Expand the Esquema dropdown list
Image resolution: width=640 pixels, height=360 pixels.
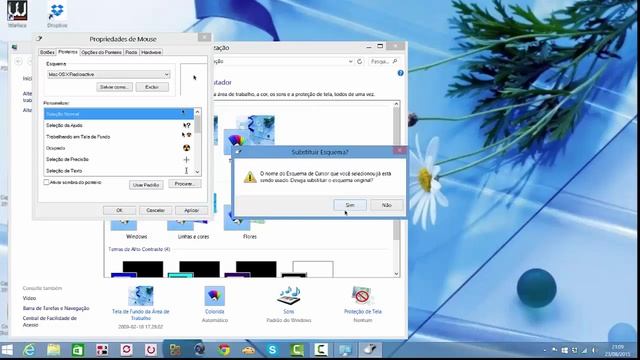click(x=167, y=75)
